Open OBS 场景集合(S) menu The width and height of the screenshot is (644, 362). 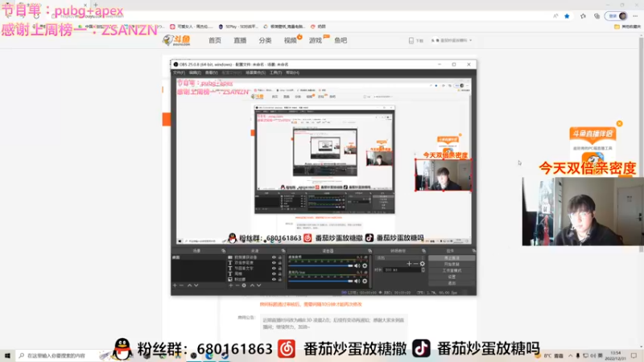click(x=255, y=72)
